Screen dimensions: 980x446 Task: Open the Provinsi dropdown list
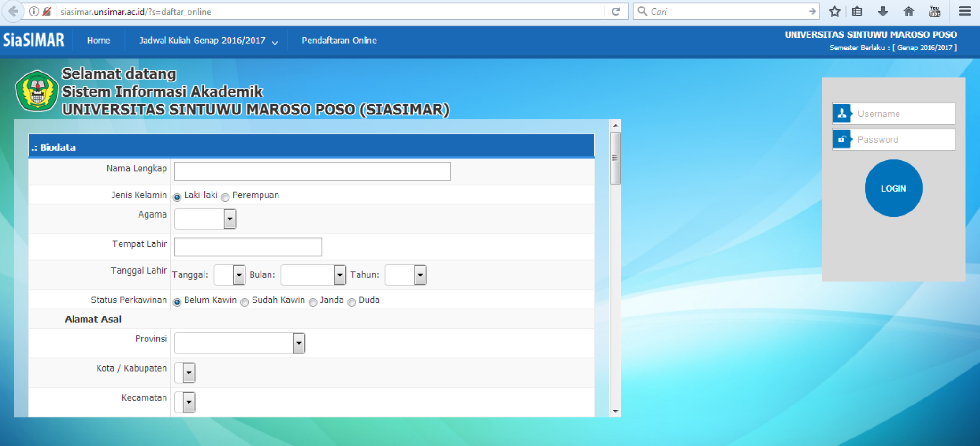tap(239, 343)
